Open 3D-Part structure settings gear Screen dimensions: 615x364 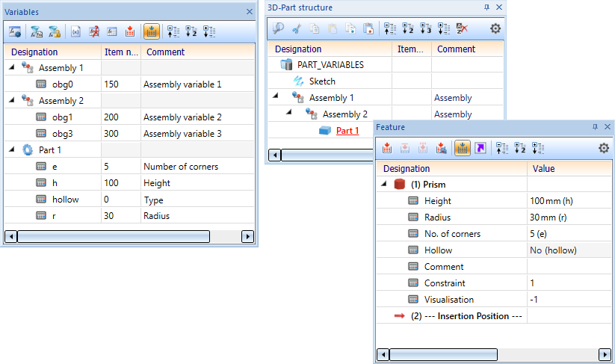coord(495,28)
